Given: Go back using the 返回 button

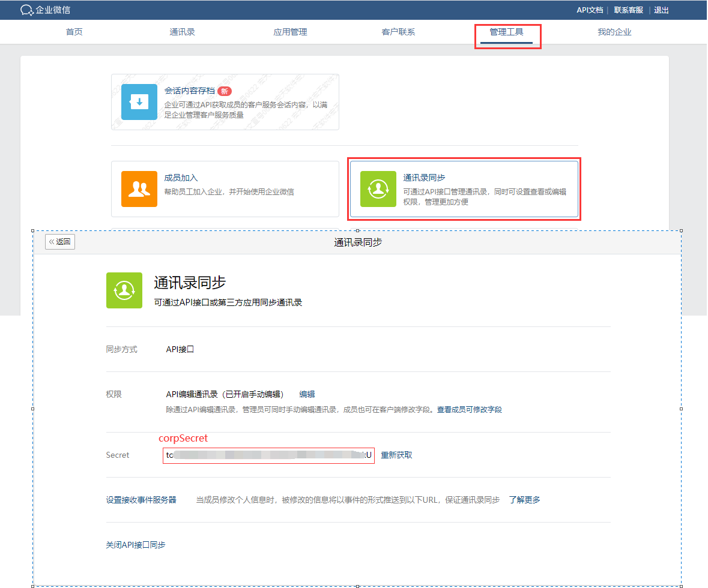Looking at the screenshot, I should click(x=60, y=242).
